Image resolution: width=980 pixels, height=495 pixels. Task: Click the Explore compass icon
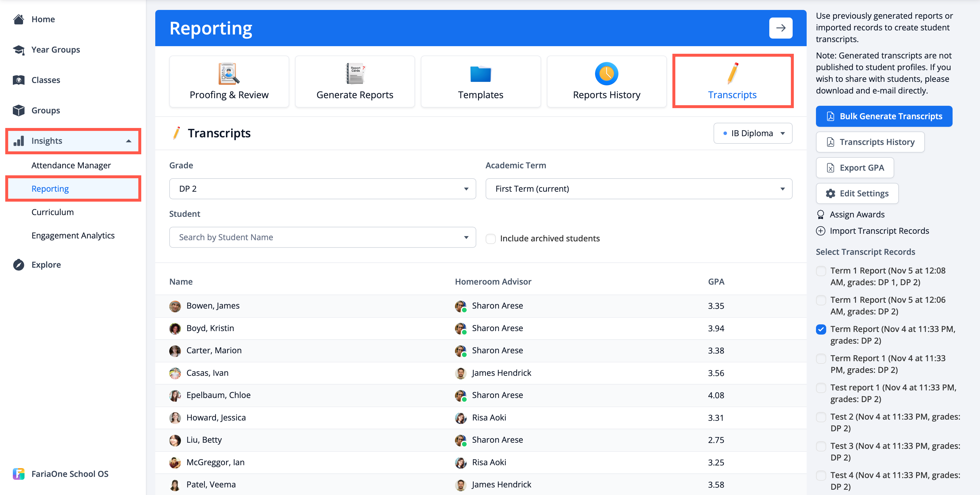18,265
